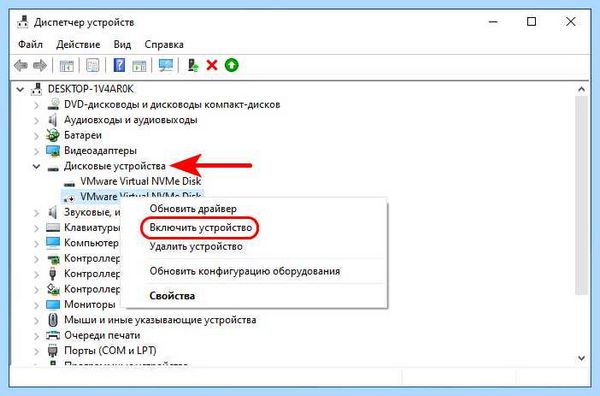Open Свойства from context menu
This screenshot has height=396, width=600.
point(172,296)
